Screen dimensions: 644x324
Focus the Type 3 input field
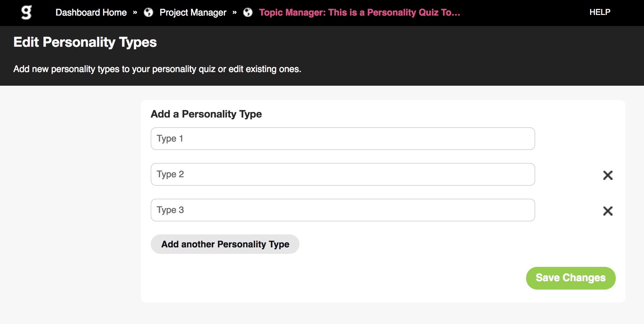point(343,210)
